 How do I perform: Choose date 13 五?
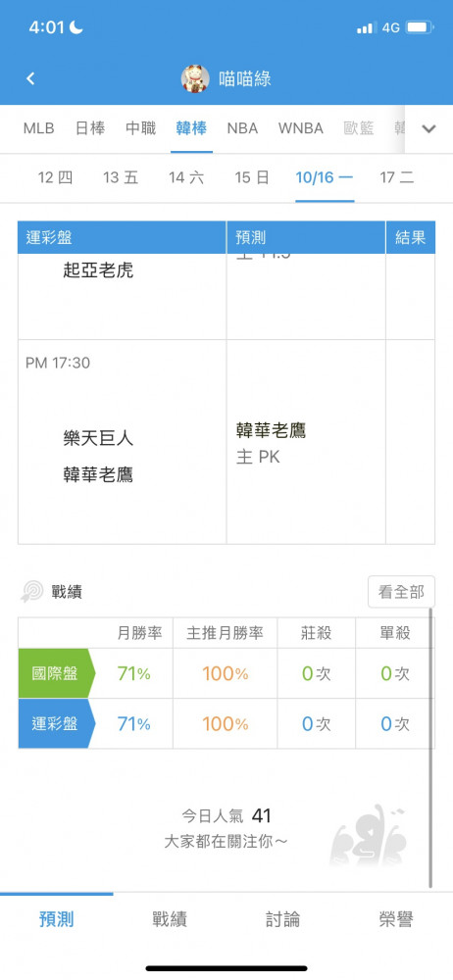[121, 177]
